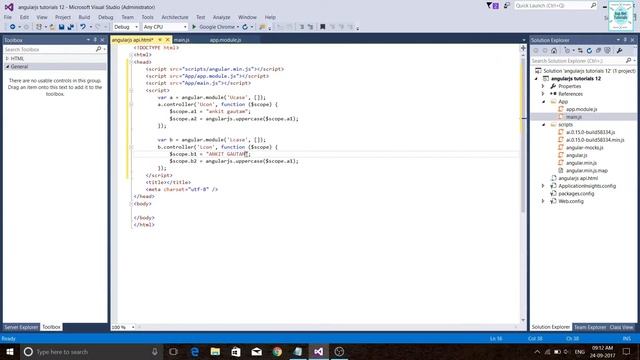Click the Task View taskbar icon
Image resolution: width=640 pixels, height=360 pixels.
[173, 351]
